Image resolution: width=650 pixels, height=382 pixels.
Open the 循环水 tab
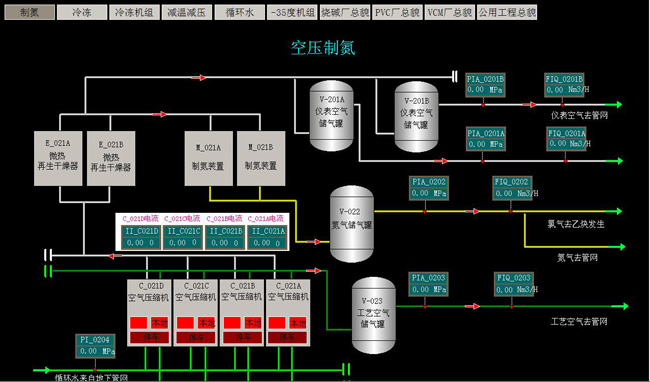pyautogui.click(x=239, y=12)
